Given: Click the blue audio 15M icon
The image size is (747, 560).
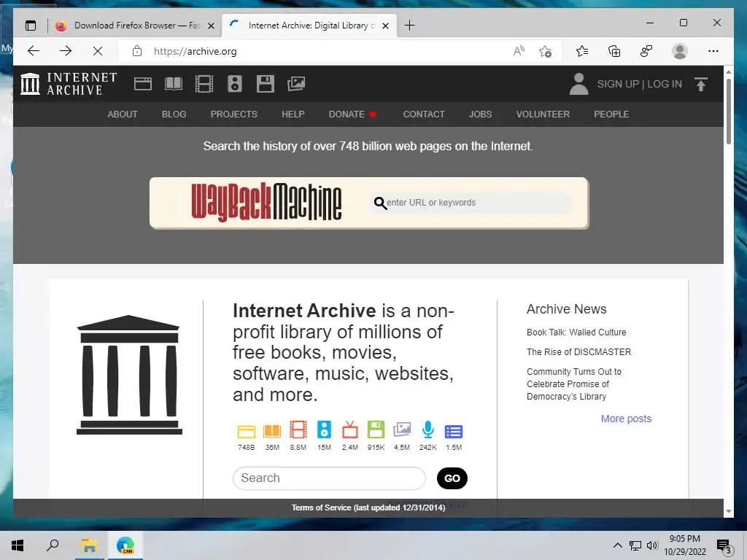Looking at the screenshot, I should tap(324, 430).
